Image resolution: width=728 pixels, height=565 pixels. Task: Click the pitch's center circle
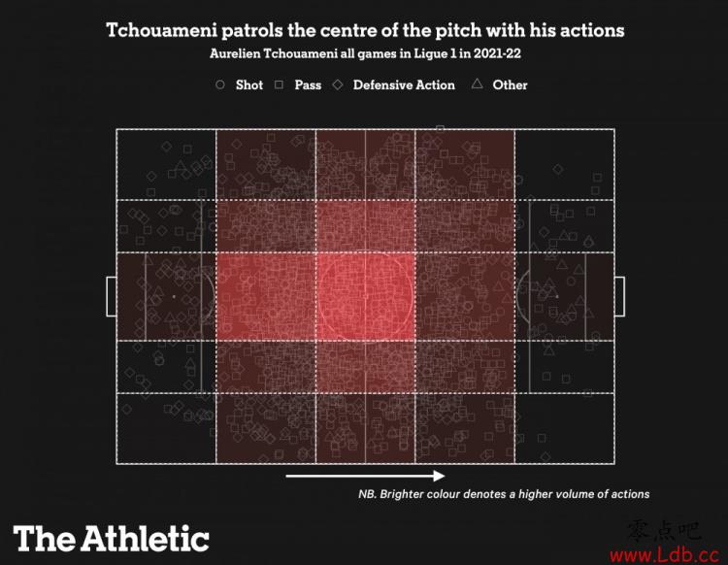coord(365,296)
